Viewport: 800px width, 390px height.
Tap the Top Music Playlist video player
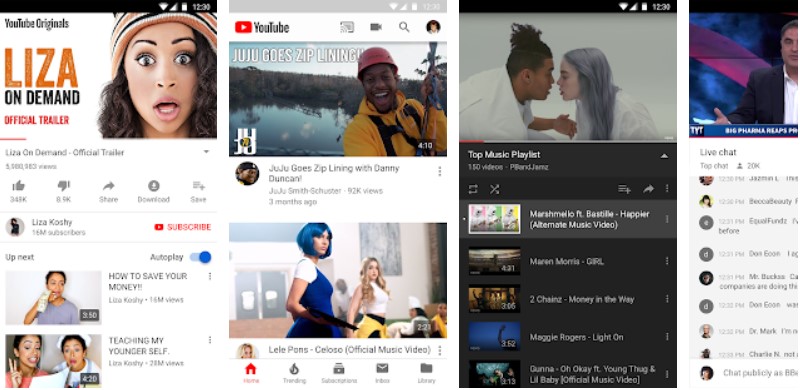point(568,77)
